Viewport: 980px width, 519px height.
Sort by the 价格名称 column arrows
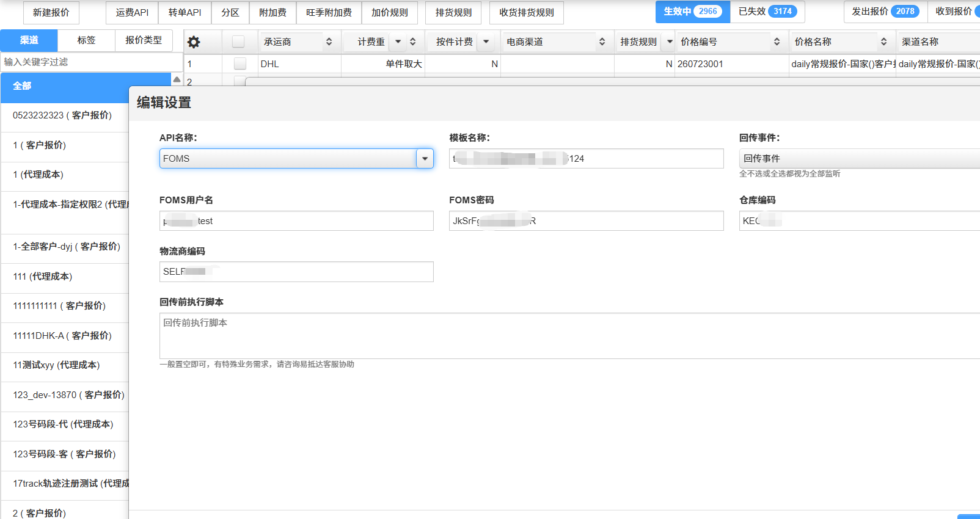click(884, 42)
